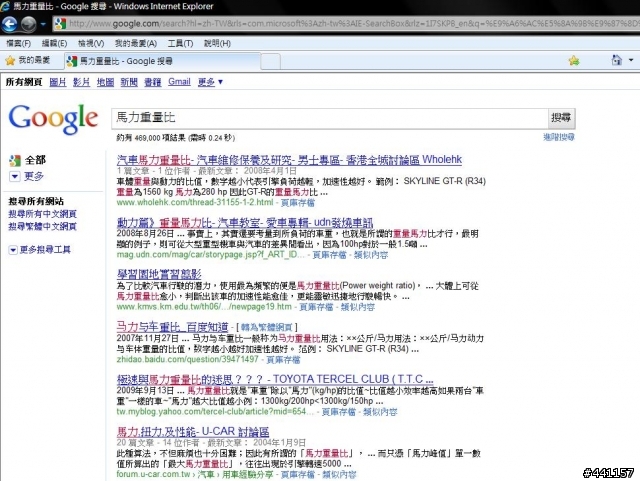
Task: Expand 更多搜尋工具 in sidebar
Action: point(40,249)
